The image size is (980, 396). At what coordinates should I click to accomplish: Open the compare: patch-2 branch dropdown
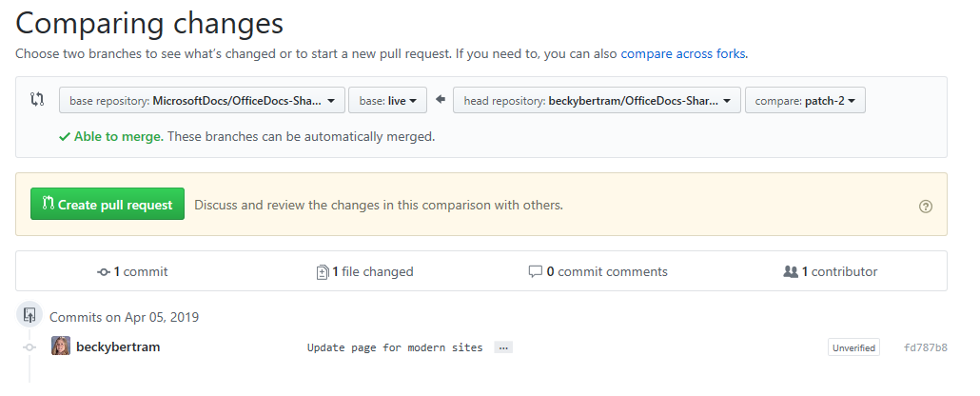click(805, 100)
